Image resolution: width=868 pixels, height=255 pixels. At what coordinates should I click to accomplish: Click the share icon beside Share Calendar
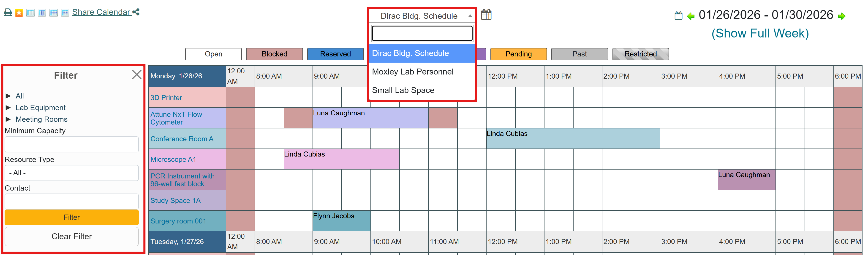click(x=136, y=12)
